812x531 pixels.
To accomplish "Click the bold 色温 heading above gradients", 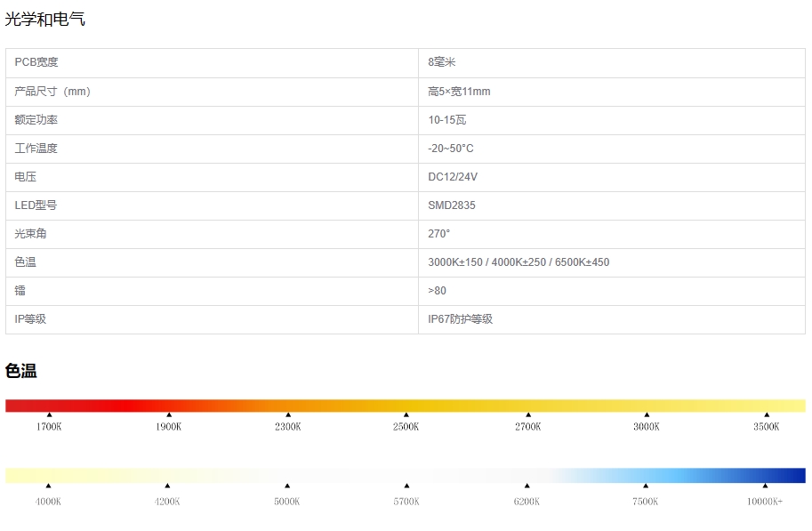I will [x=21, y=371].
